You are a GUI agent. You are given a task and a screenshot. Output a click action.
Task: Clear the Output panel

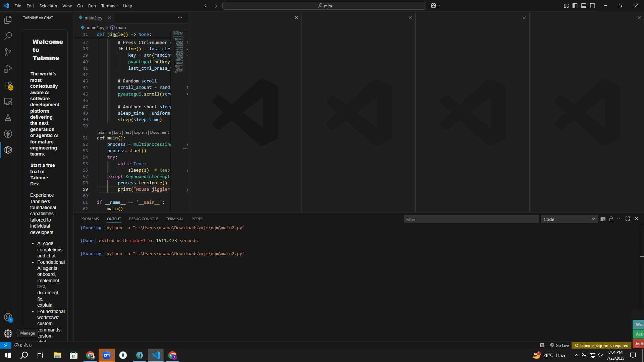point(603,219)
